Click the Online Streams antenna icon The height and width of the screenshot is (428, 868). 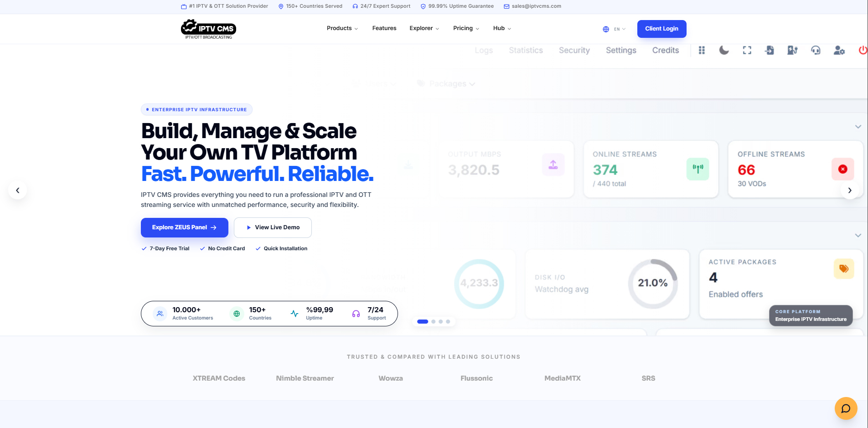point(697,169)
